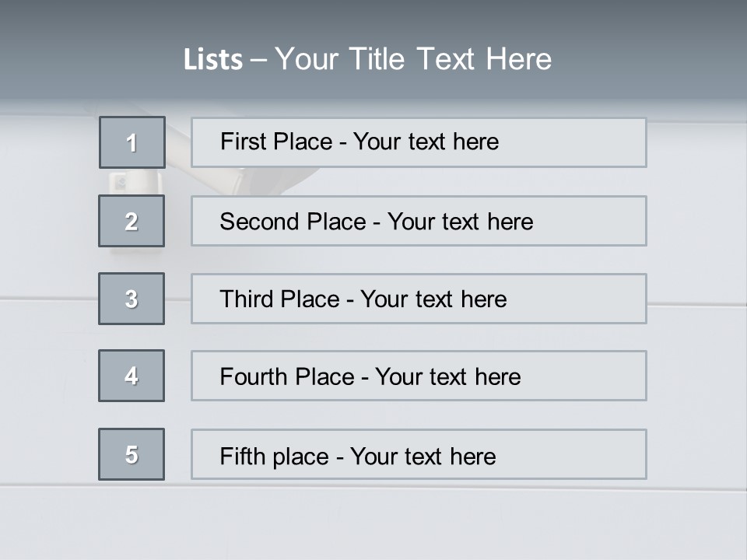This screenshot has height=560, width=747.
Task: Select the number 4 square
Action: (132, 376)
